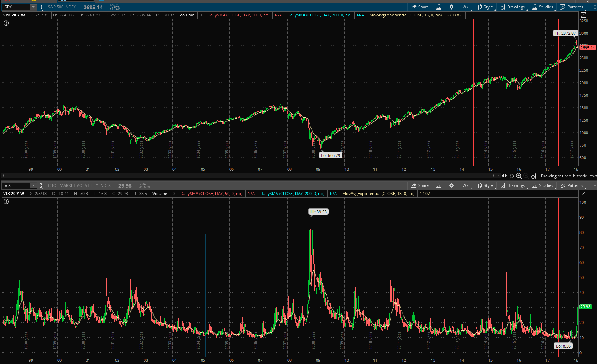Click the alert exclamation icon on VIX chart
Viewport: 597px width, 364px height.
coord(6,202)
